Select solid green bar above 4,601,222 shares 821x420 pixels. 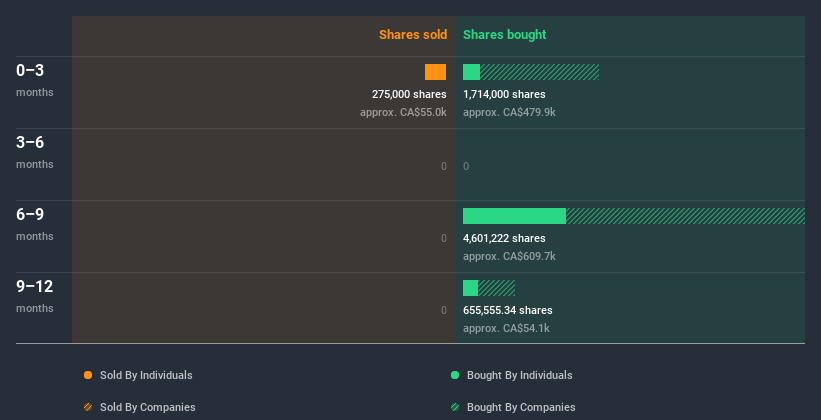(514, 216)
